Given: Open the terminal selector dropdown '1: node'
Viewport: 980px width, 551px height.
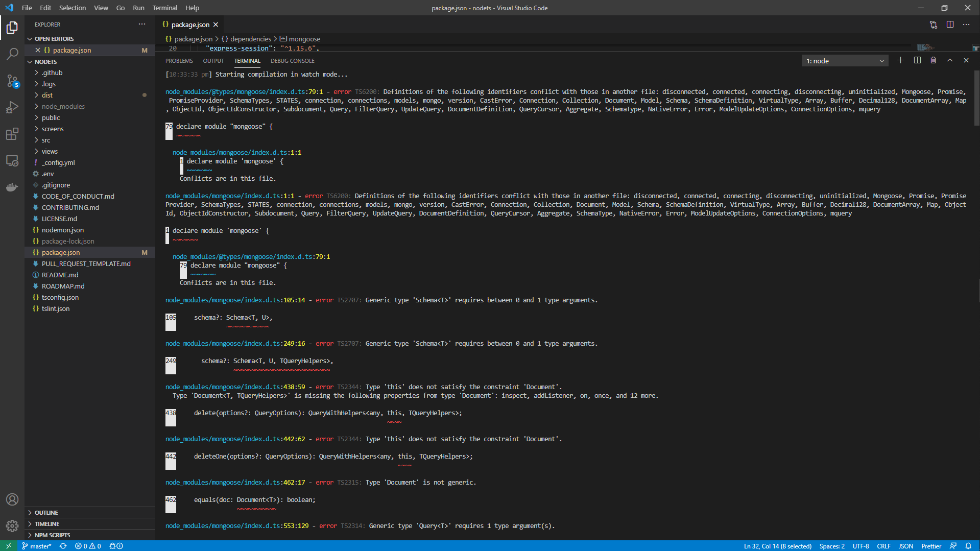Looking at the screenshot, I should [845, 61].
